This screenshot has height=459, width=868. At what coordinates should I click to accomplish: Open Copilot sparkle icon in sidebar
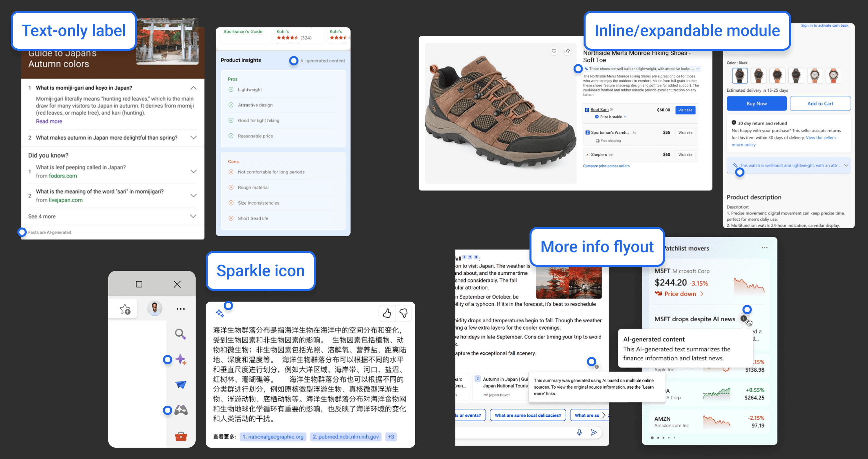(x=181, y=359)
